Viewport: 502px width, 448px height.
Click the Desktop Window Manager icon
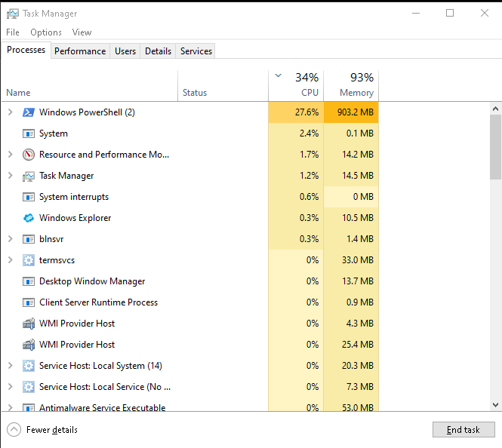(29, 281)
